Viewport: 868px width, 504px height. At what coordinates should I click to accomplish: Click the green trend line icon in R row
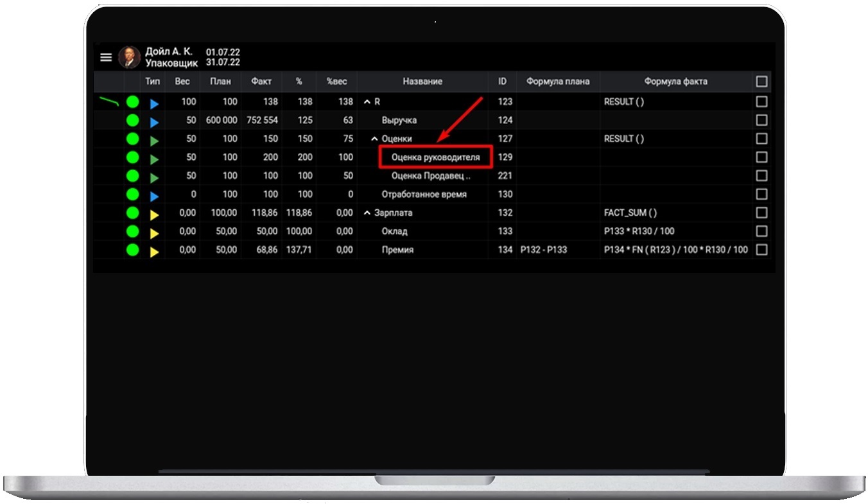coord(109,101)
